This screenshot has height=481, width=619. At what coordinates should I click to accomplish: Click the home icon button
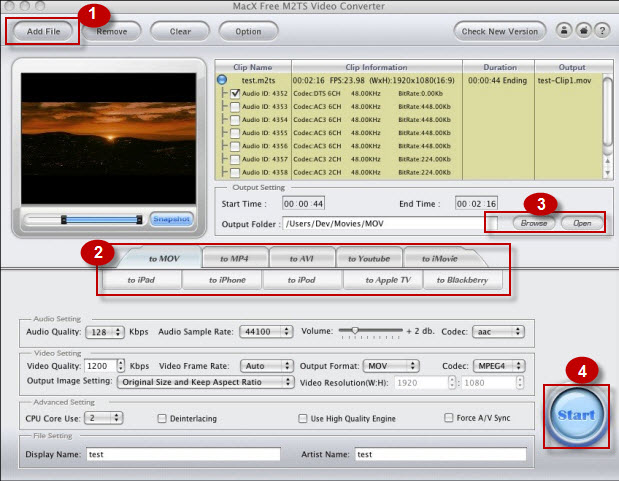pos(583,30)
